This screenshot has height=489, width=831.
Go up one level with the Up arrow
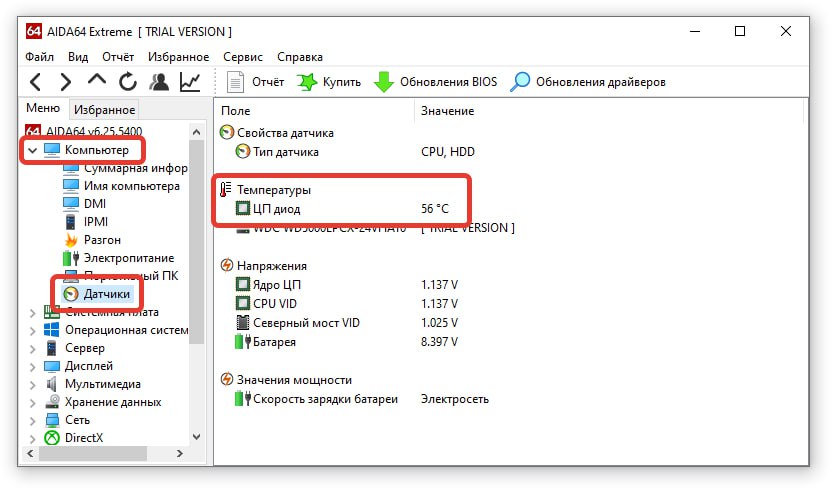coord(96,81)
